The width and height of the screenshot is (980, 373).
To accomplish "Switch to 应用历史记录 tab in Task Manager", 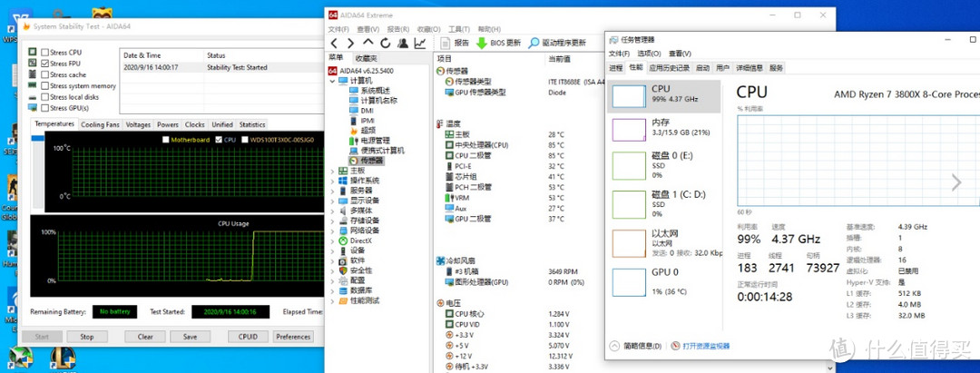I will click(669, 67).
